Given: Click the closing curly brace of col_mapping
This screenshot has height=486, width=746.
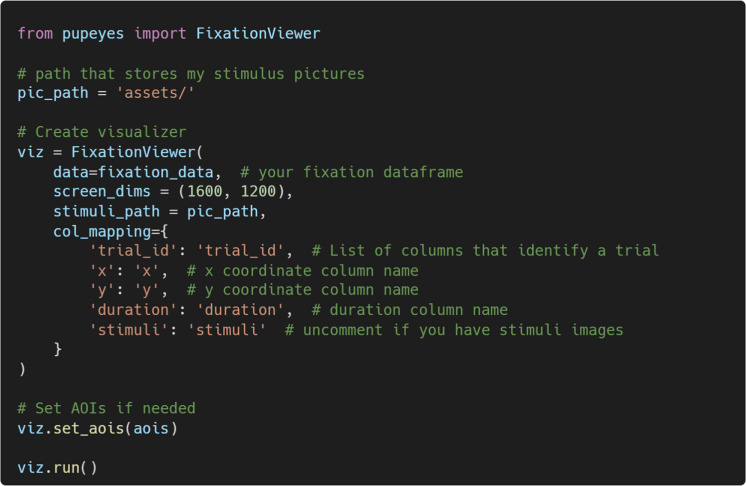Looking at the screenshot, I should 58,350.
